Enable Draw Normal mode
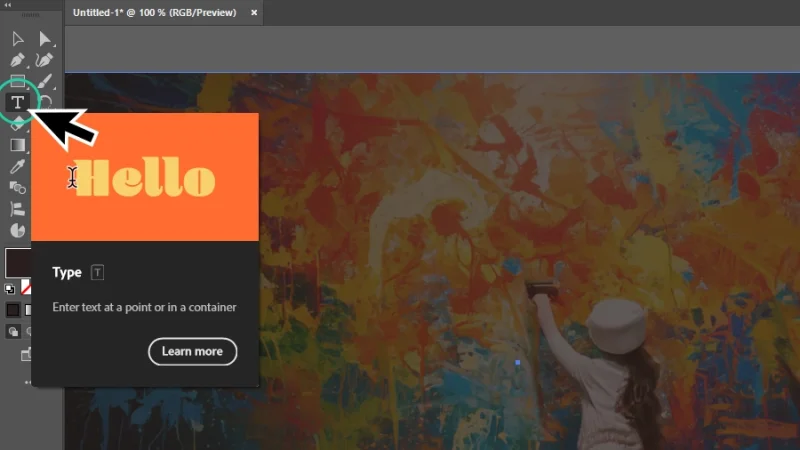Screen dimensions: 800x450 tap(14, 331)
